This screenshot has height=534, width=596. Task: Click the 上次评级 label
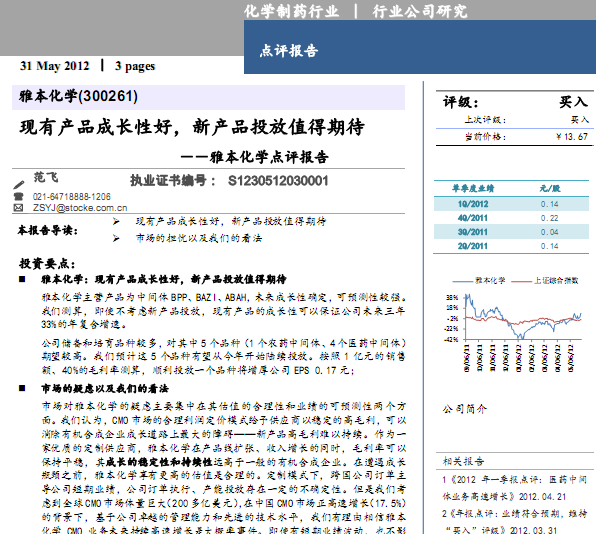click(x=485, y=120)
